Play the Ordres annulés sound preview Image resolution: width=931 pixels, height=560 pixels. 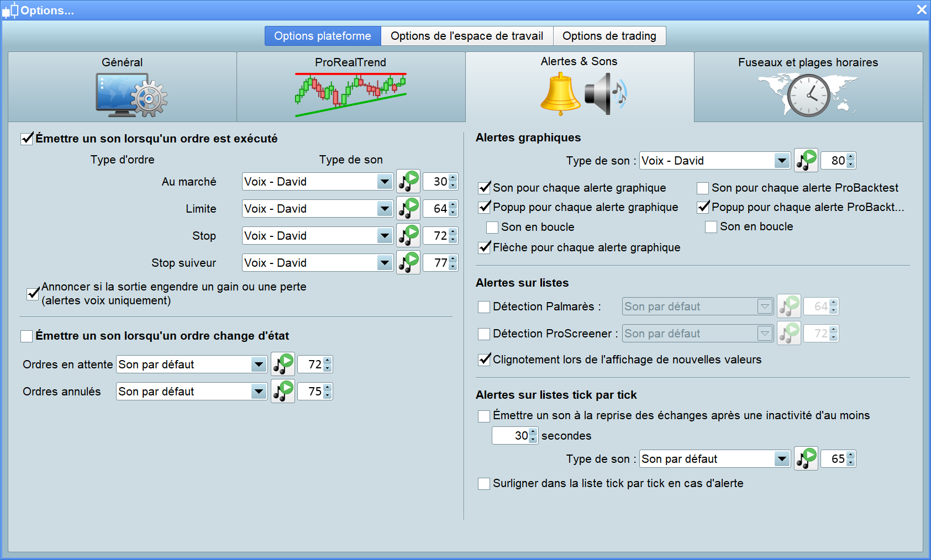[283, 391]
